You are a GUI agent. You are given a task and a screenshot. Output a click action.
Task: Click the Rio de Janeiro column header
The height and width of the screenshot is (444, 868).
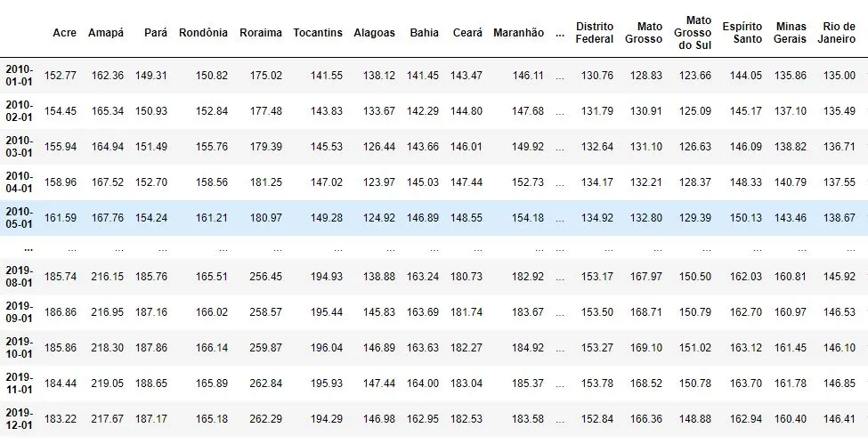click(x=840, y=33)
